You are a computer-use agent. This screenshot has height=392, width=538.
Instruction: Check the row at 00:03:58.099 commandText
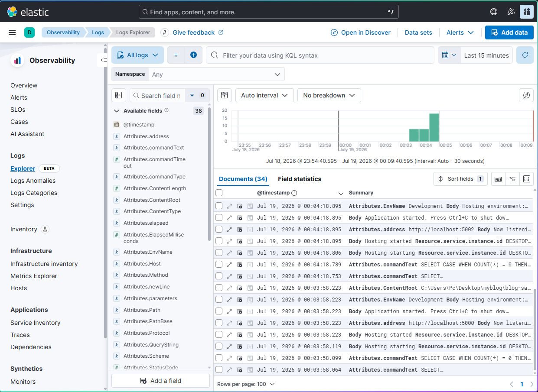(219, 358)
